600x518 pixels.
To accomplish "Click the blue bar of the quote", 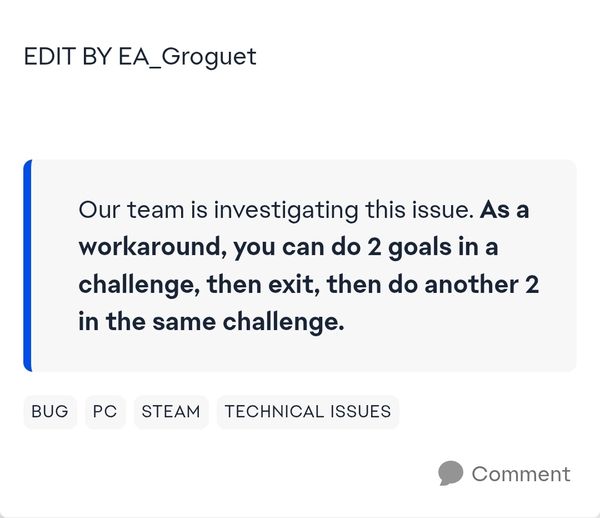I will coord(28,265).
